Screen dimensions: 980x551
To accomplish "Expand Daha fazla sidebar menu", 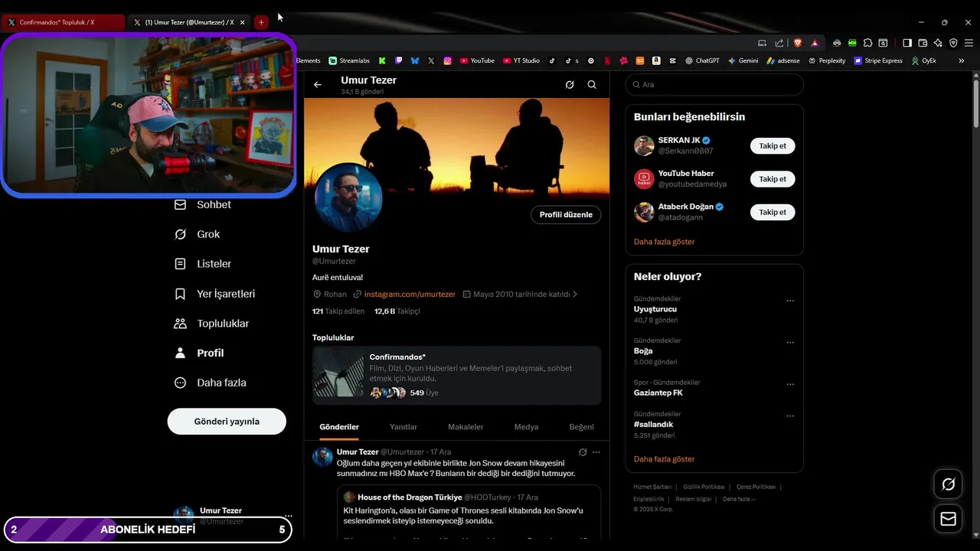I will (x=211, y=383).
